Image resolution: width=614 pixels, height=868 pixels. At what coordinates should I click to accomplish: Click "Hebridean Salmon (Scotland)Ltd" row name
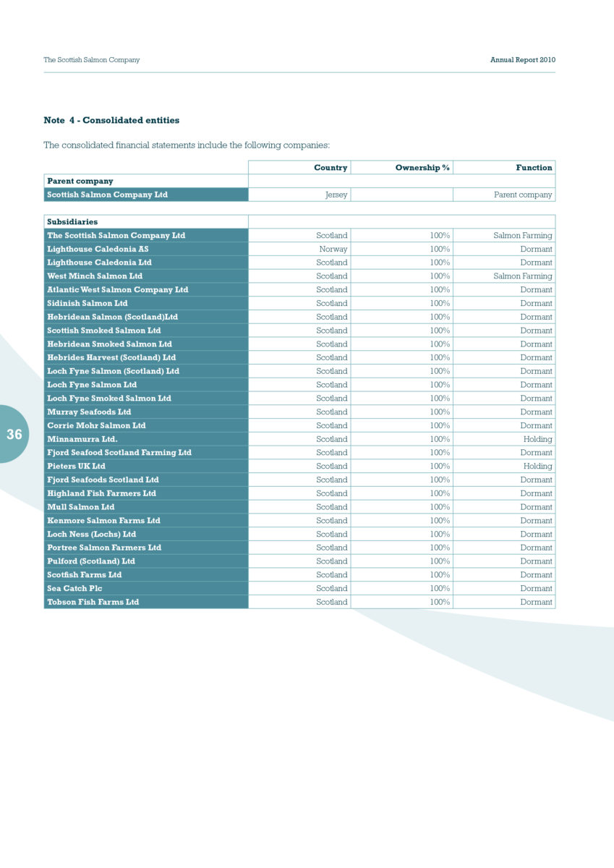112,317
